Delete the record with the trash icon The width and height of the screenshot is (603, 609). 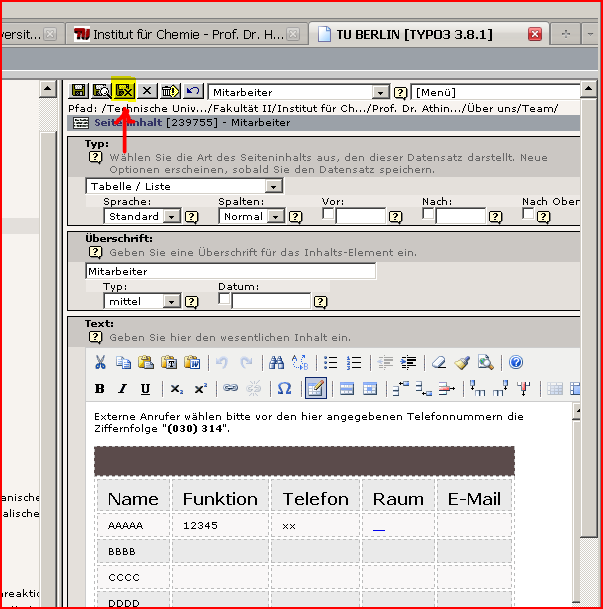click(x=170, y=91)
